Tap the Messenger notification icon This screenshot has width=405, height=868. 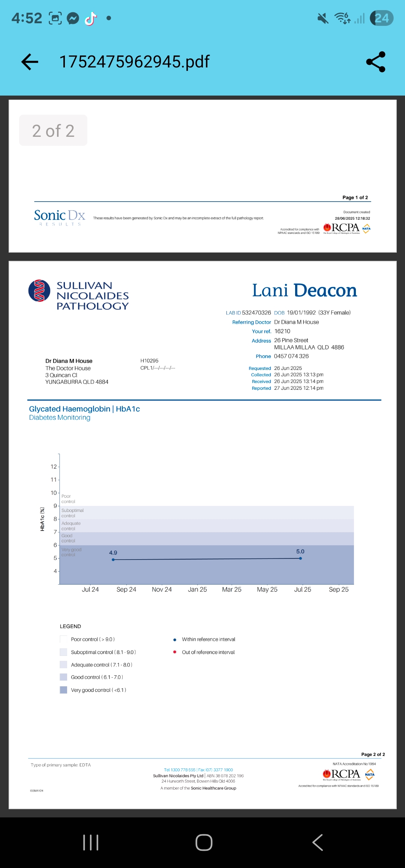pyautogui.click(x=73, y=18)
